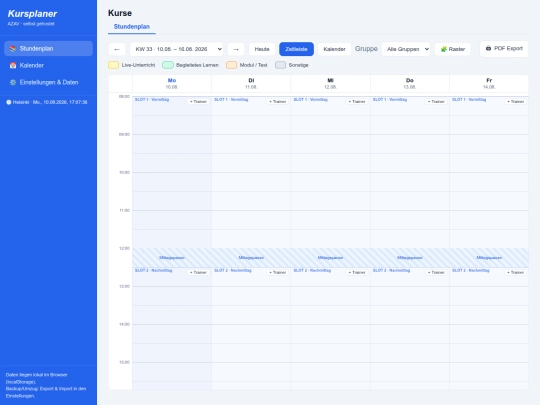Click the Monday SLOT 1 Vormittag label
Image resolution: width=540 pixels, height=405 pixels.
coord(152,100)
